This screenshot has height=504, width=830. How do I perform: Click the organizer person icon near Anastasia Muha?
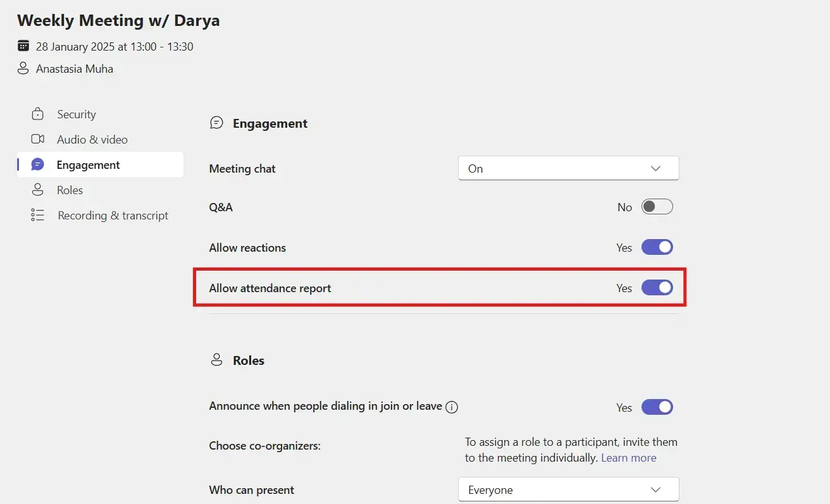[x=23, y=69]
